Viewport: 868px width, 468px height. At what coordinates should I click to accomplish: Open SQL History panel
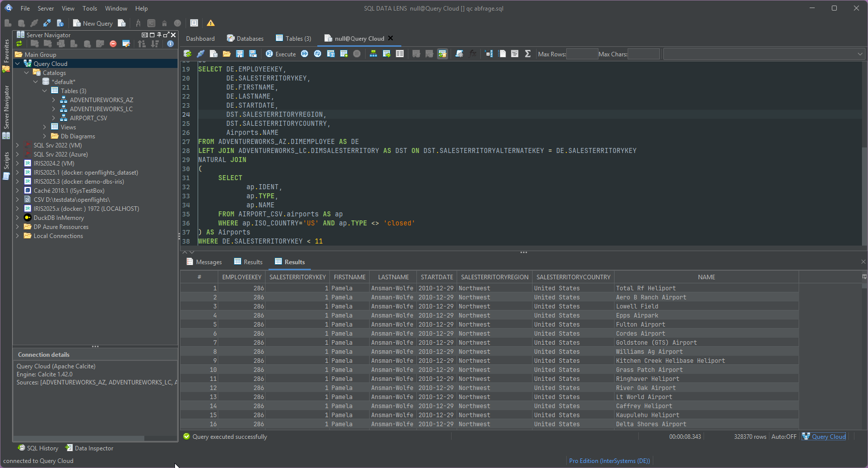(x=38, y=448)
